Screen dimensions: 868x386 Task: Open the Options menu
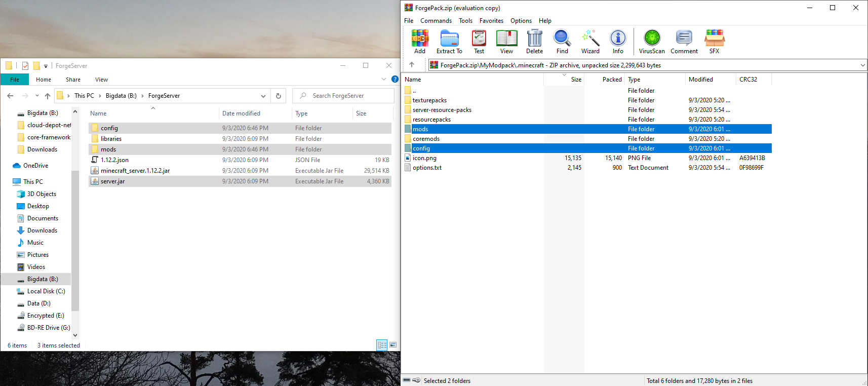(521, 21)
